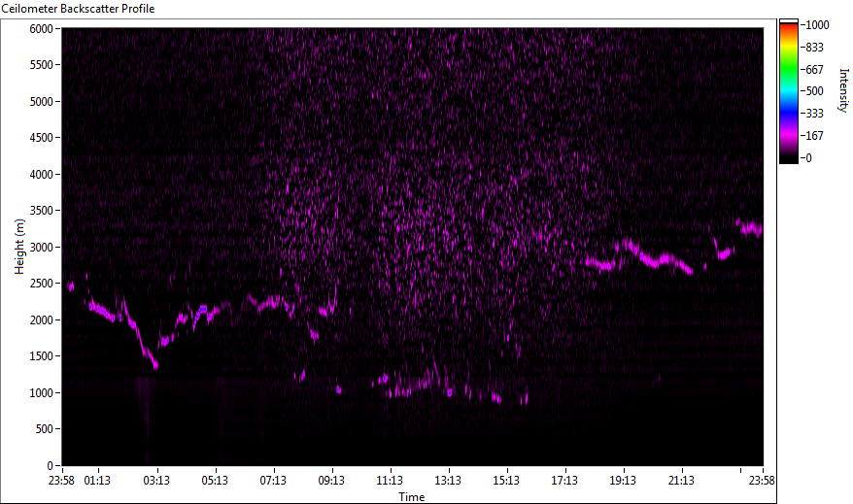Image resolution: width=853 pixels, height=504 pixels.
Task: Click the 500 height axis label
Action: coord(45,429)
